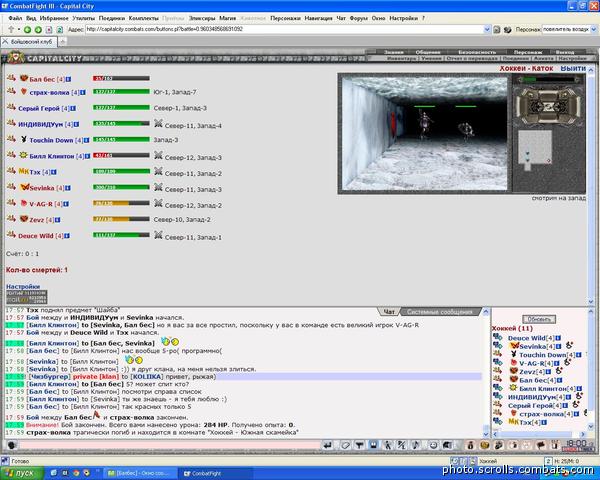Select the Чат tab in chat pane
The height and width of the screenshot is (480, 600).
pos(389,312)
